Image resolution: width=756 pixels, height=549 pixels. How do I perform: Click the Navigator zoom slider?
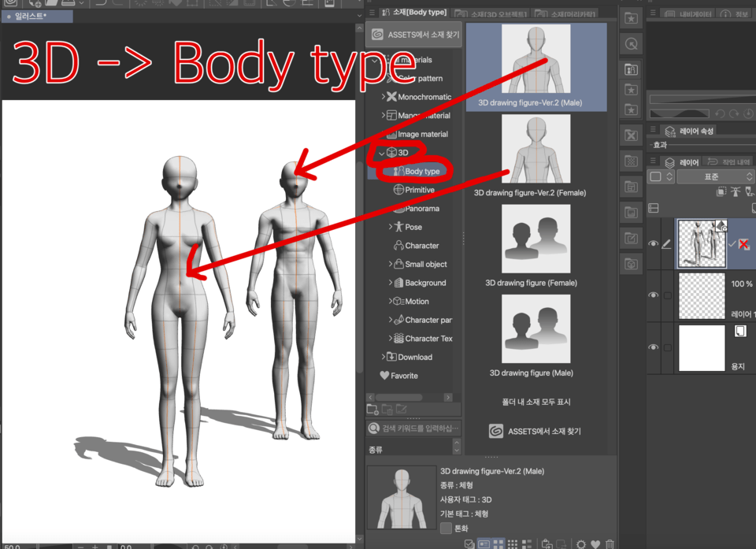(702, 99)
